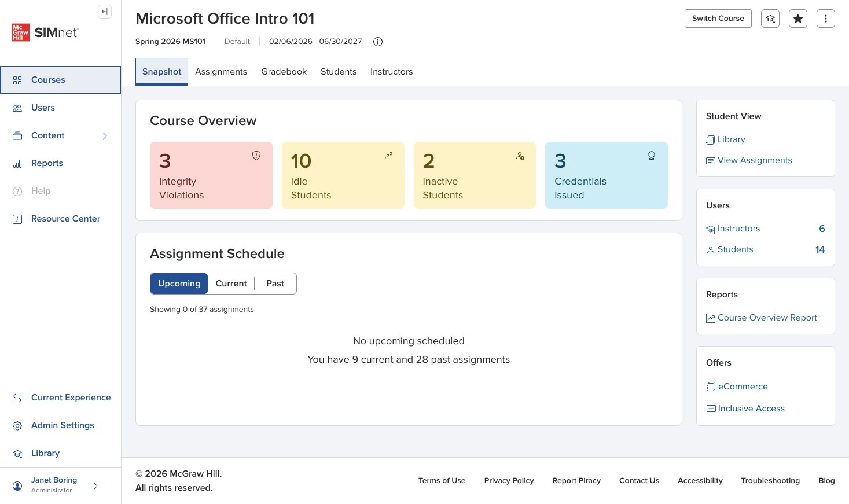849x504 pixels.
Task: Click the Instructors count 6
Action: 822,229
